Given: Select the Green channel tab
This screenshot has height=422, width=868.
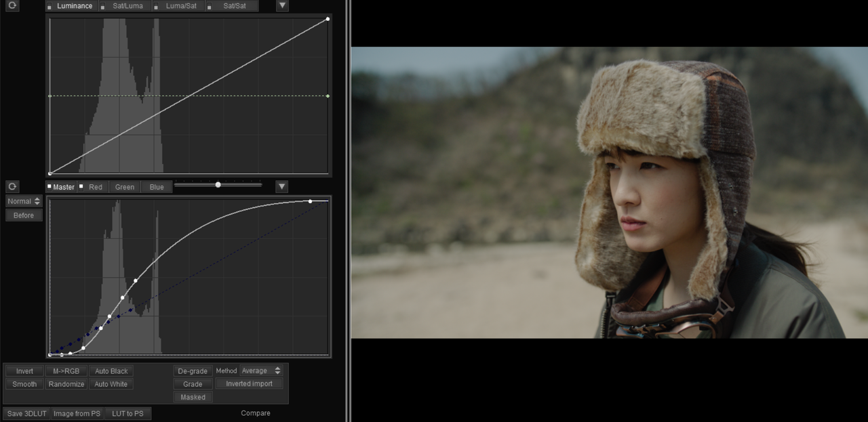Looking at the screenshot, I should click(x=125, y=187).
